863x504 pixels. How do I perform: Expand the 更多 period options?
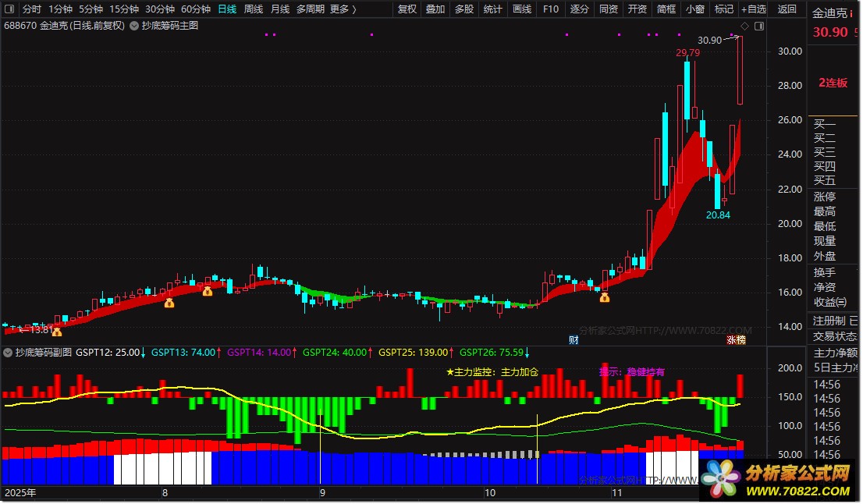point(343,9)
